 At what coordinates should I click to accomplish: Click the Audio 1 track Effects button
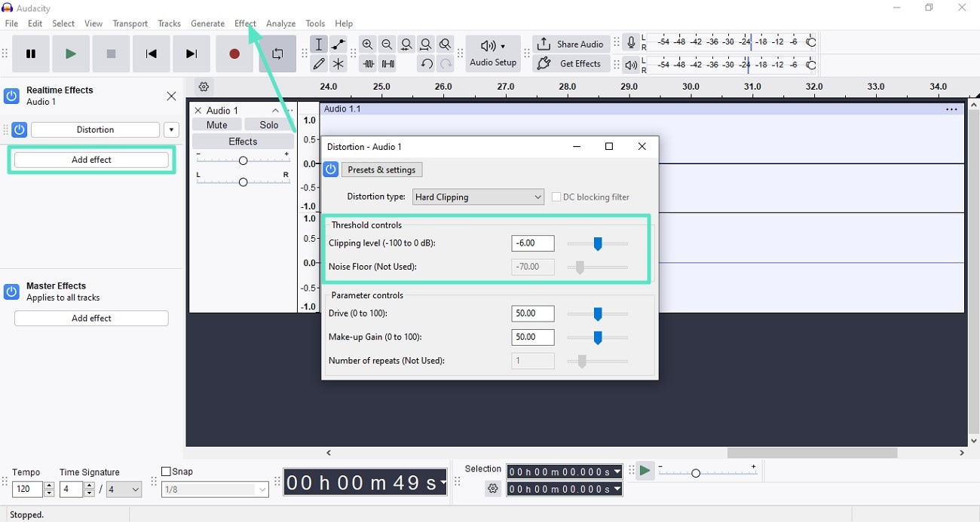243,142
